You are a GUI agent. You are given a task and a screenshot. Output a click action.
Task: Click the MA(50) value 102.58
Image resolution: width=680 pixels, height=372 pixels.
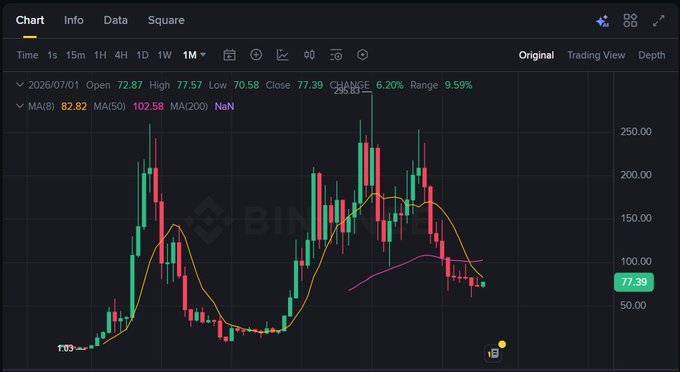(148, 106)
